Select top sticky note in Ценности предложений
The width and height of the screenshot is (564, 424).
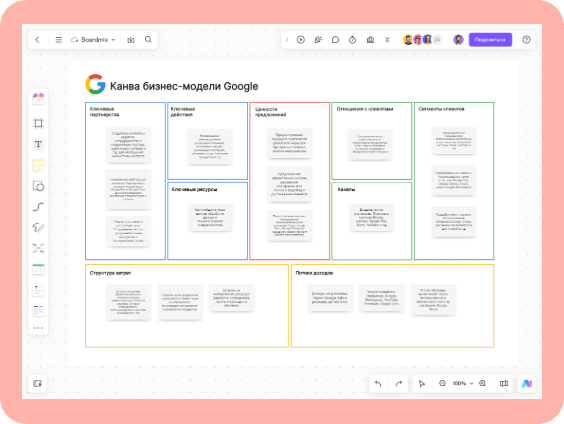click(290, 143)
